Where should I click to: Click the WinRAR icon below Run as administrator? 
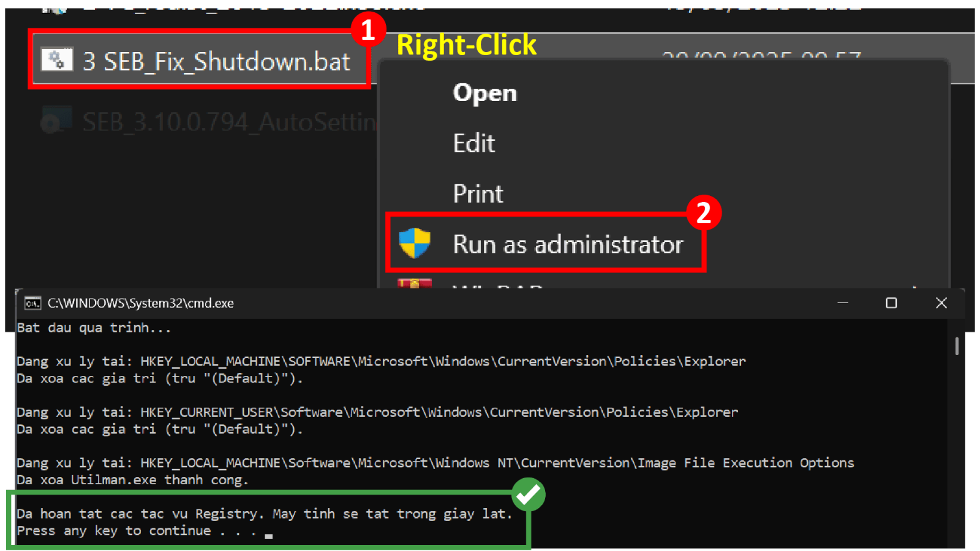415,283
